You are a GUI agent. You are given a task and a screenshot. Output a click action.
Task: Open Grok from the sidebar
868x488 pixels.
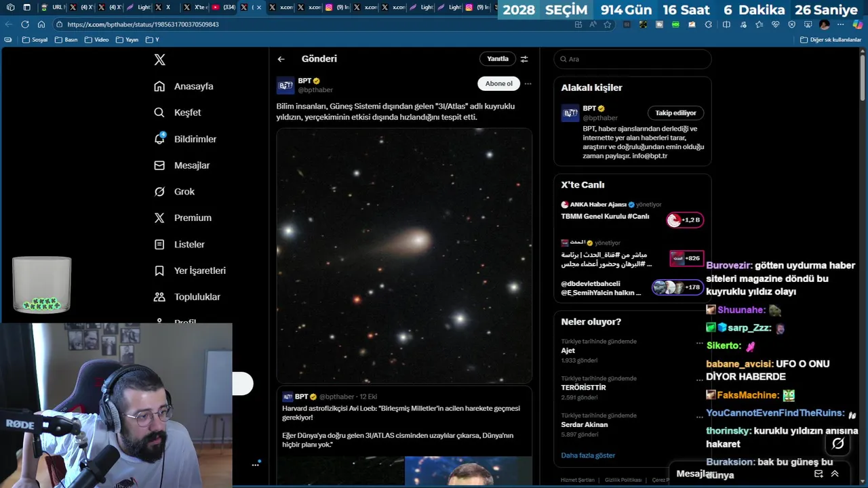tap(174, 192)
